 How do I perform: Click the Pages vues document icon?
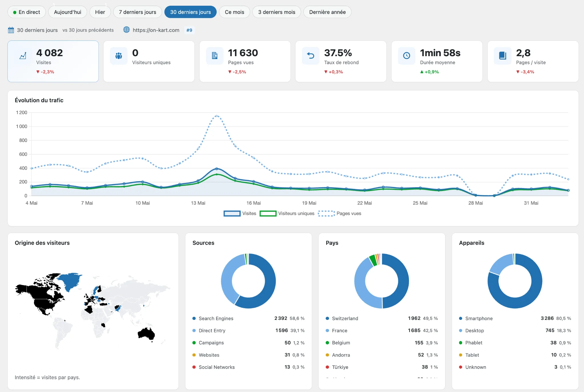point(215,56)
